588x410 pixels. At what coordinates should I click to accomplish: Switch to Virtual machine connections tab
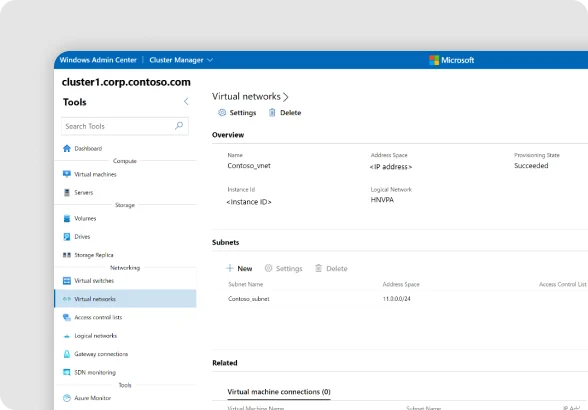point(279,392)
